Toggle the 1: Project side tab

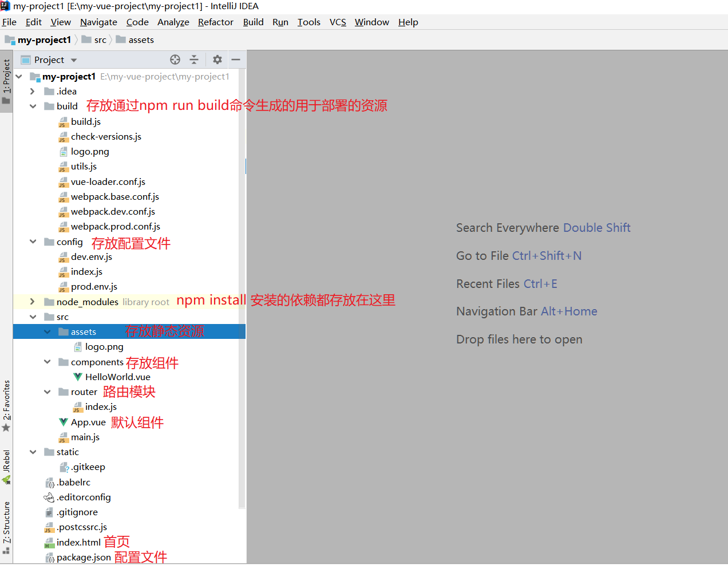pos(6,81)
